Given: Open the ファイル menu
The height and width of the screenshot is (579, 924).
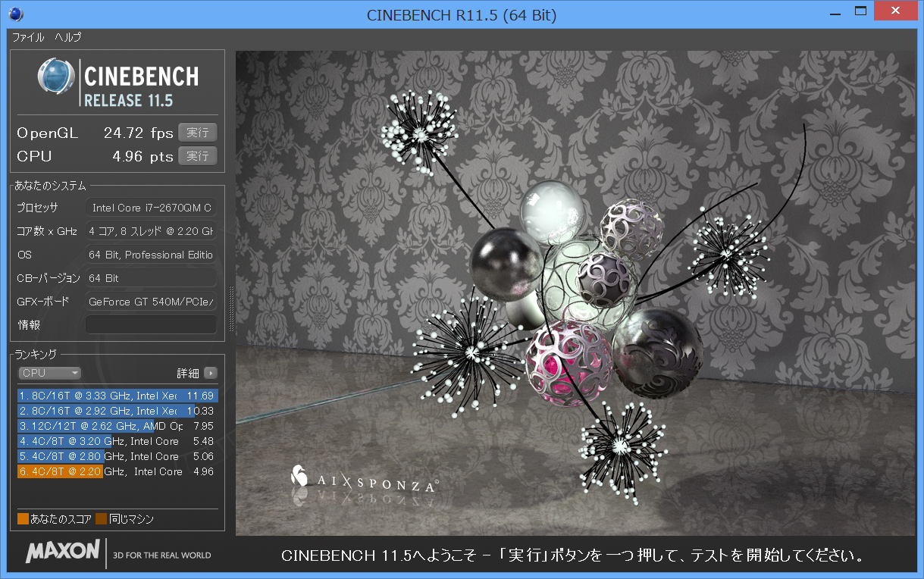Looking at the screenshot, I should click(x=28, y=37).
